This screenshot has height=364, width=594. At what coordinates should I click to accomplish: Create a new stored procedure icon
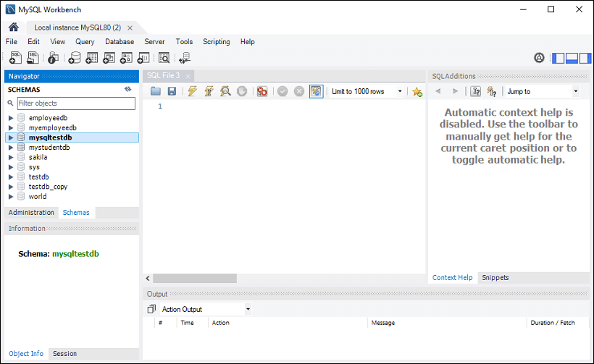pos(126,58)
